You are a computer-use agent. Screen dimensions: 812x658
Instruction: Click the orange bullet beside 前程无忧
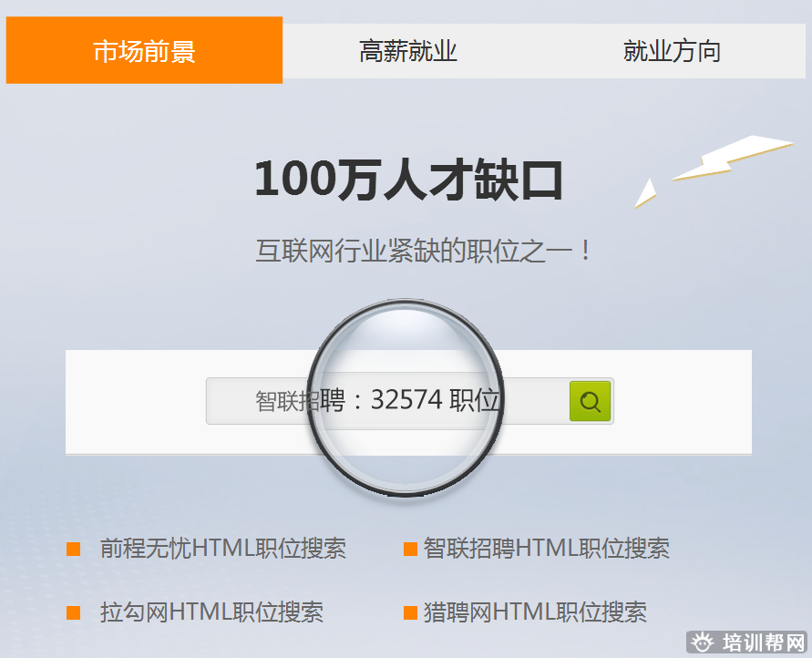pyautogui.click(x=74, y=549)
